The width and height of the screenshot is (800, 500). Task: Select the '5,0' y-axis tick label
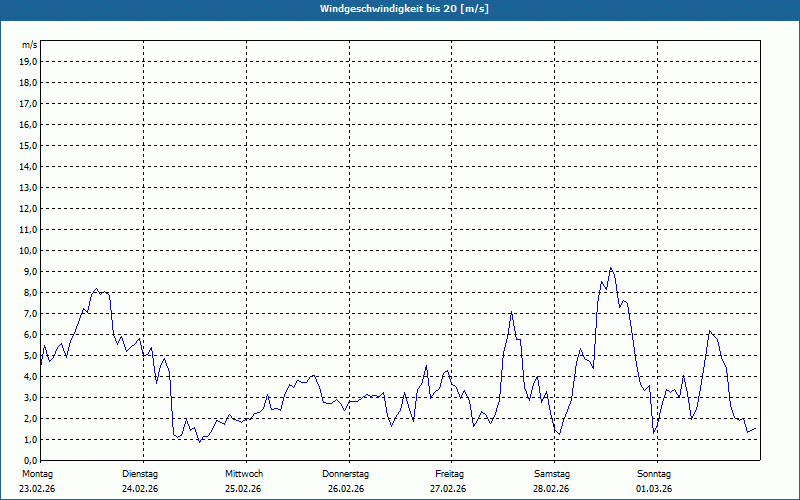(30, 355)
